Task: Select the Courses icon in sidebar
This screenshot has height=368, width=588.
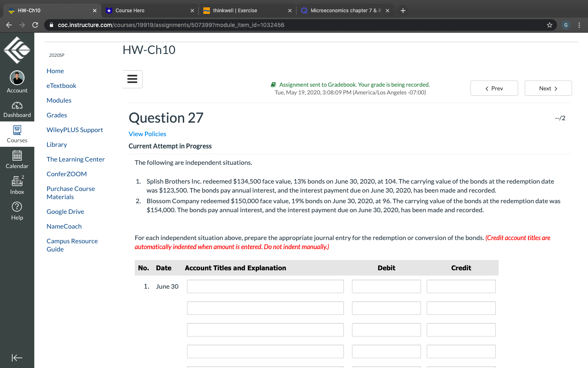Action: pos(17,134)
